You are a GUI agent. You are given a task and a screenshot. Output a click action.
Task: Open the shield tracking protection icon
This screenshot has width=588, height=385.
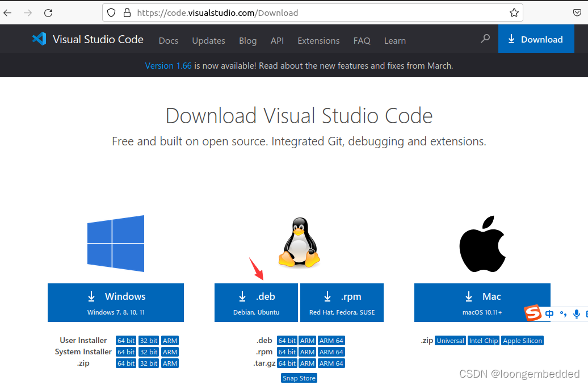(111, 12)
